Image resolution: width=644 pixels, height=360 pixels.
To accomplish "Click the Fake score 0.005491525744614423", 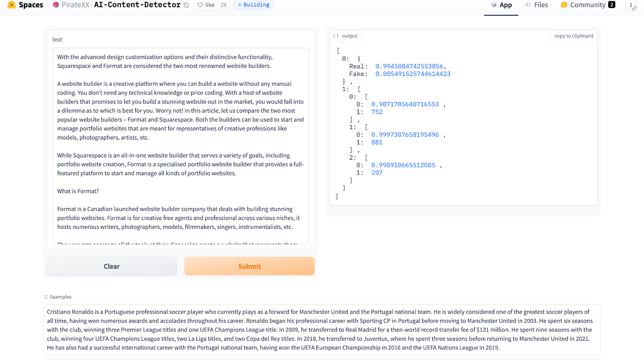I will point(413,74).
